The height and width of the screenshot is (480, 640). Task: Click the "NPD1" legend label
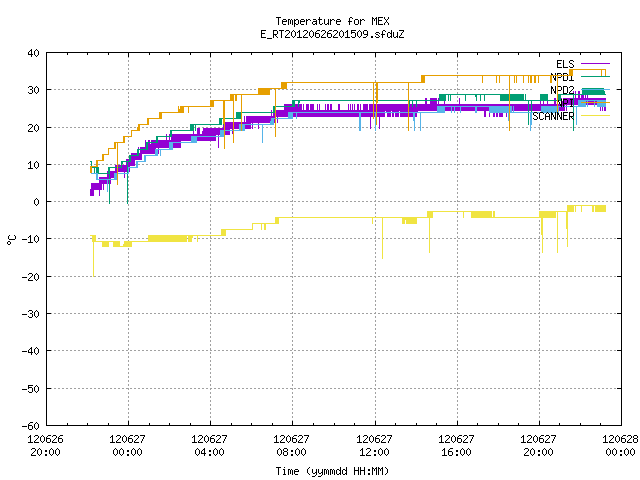[562, 77]
